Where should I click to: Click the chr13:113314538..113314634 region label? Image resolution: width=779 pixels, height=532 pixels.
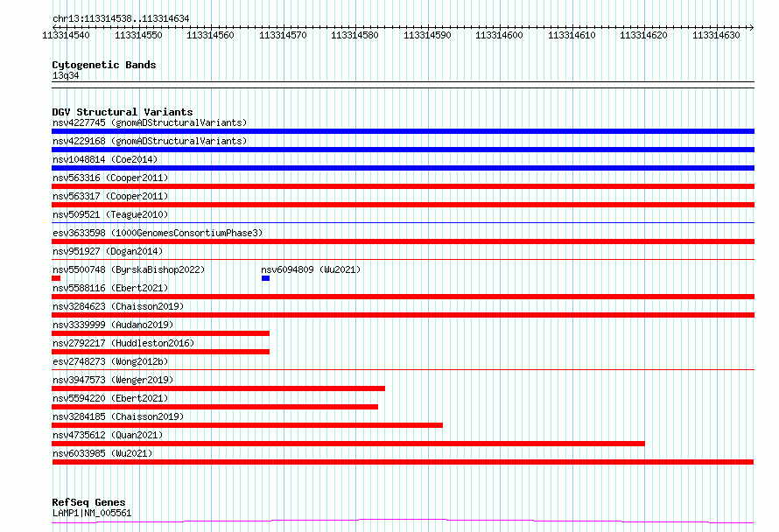pyautogui.click(x=121, y=18)
